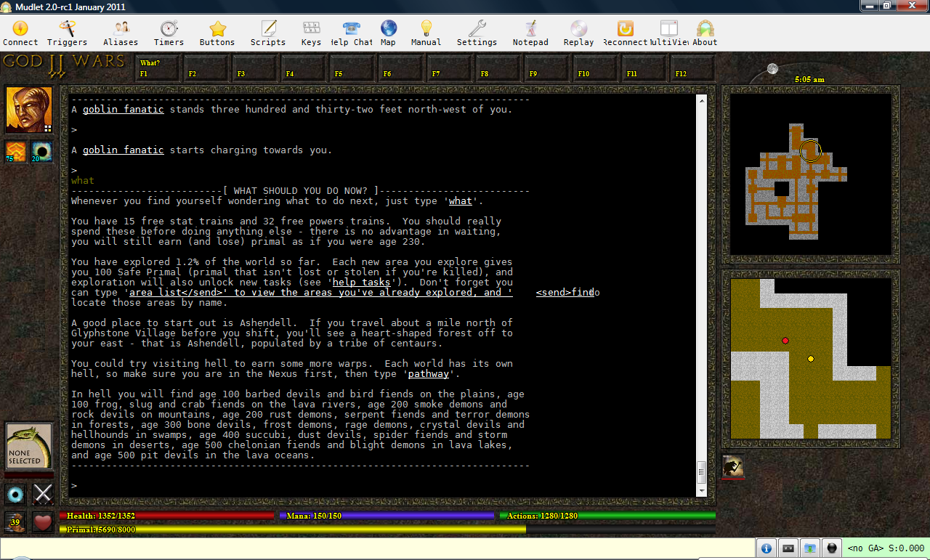Click the F9 macro slot

point(547,68)
